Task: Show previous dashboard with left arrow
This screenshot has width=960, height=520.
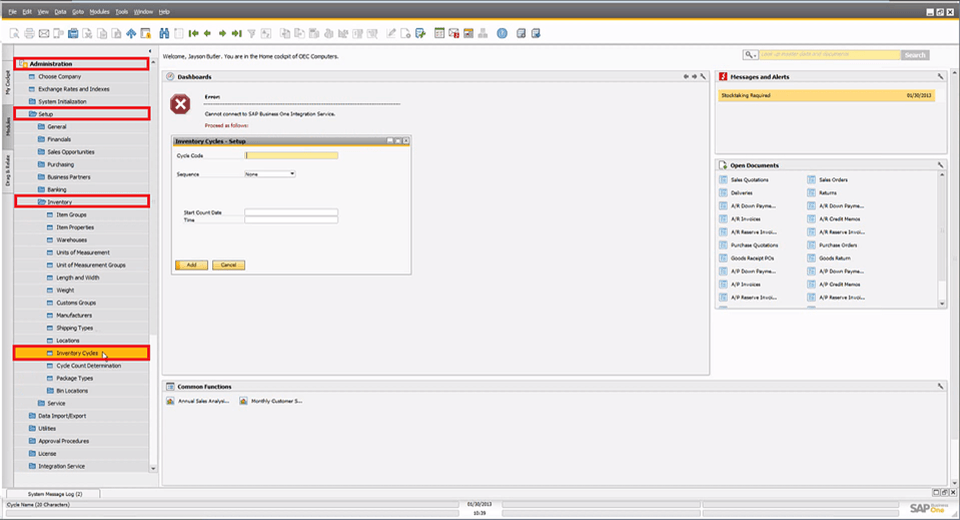Action: pyautogui.click(x=686, y=77)
